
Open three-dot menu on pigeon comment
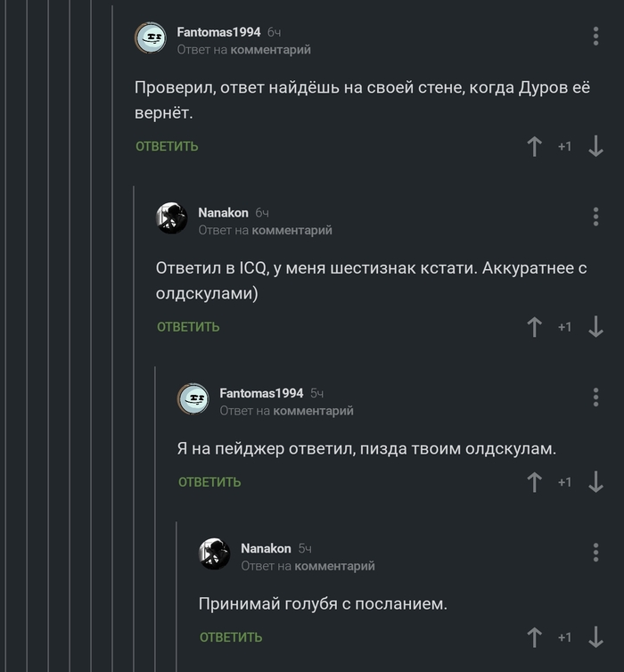point(595,552)
